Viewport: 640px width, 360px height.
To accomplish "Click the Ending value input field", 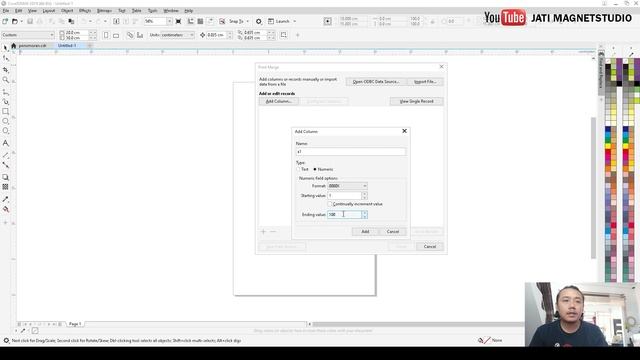I will point(344,214).
